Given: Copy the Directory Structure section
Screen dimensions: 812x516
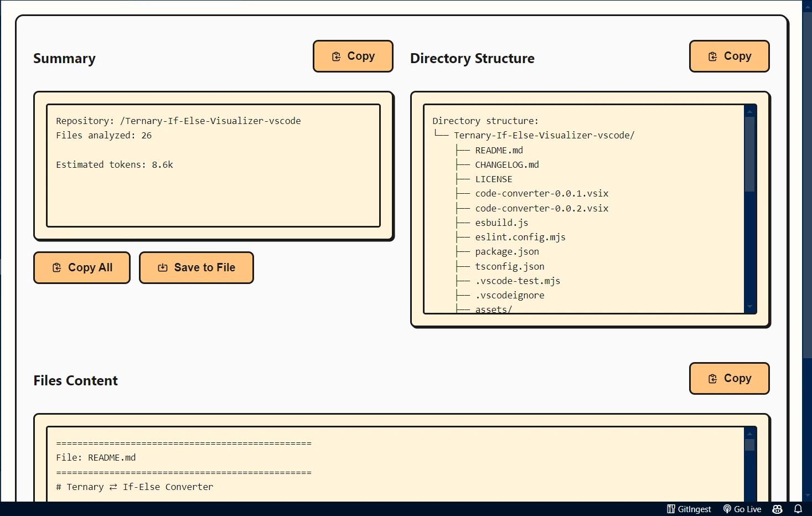Looking at the screenshot, I should 730,56.
